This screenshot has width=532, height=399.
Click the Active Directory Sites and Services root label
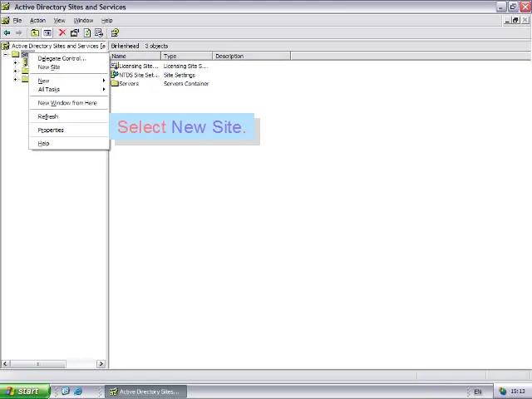point(58,46)
